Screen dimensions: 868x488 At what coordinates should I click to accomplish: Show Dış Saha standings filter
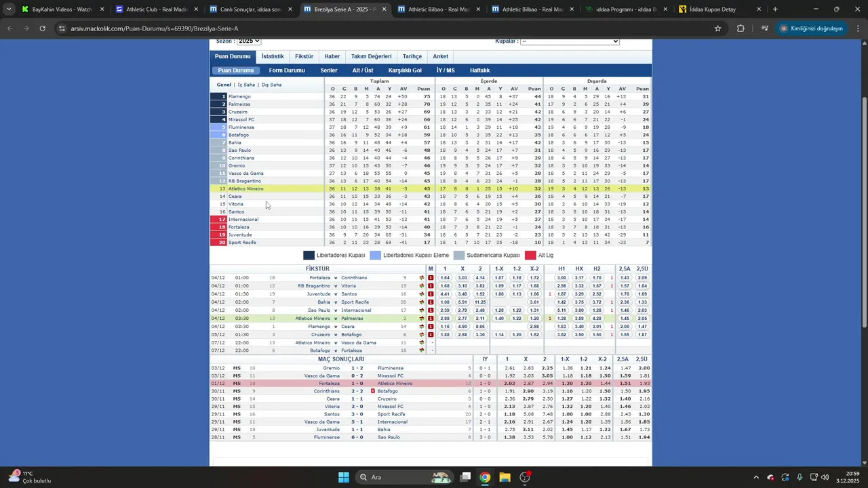tap(271, 85)
